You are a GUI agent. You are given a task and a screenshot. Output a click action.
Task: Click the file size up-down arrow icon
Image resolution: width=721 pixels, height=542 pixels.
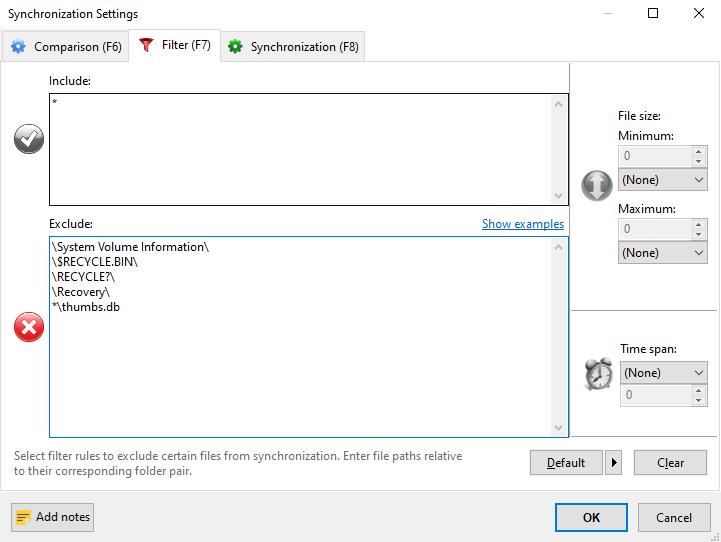(x=596, y=186)
